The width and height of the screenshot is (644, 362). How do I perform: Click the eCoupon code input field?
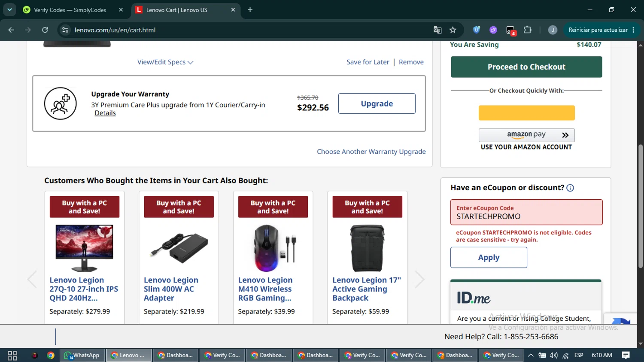pyautogui.click(x=526, y=212)
